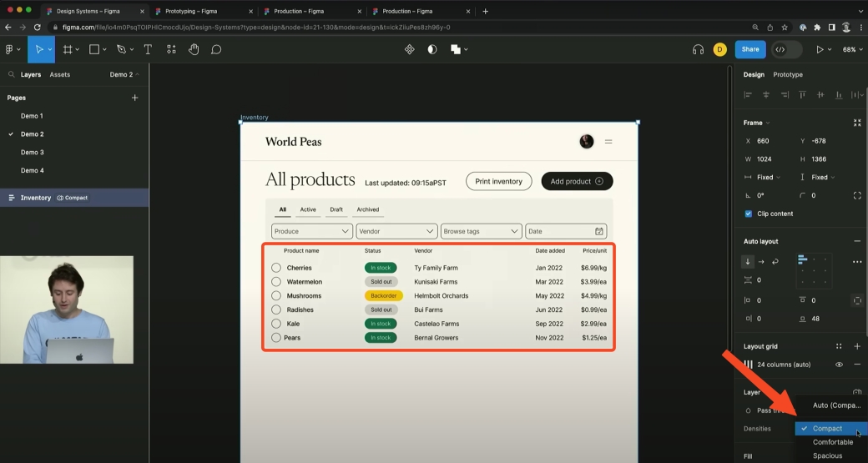Viewport: 868px width, 463px height.
Task: Select the Pen tool
Action: pyautogui.click(x=121, y=50)
